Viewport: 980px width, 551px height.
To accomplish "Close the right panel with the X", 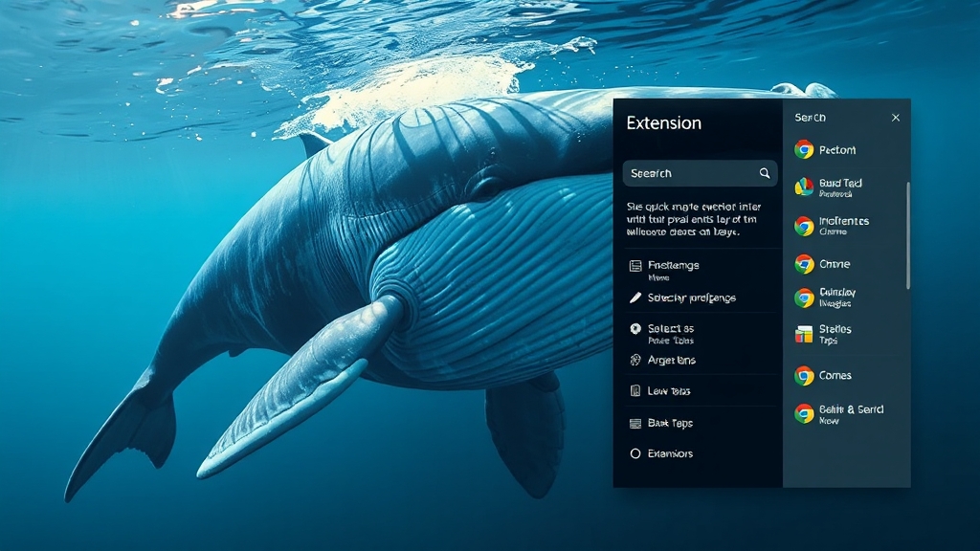I will pos(896,118).
